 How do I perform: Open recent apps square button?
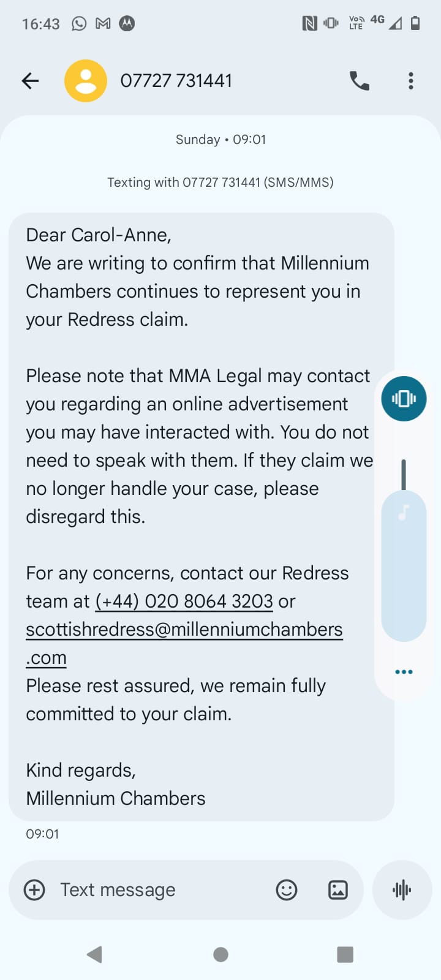[x=345, y=954]
